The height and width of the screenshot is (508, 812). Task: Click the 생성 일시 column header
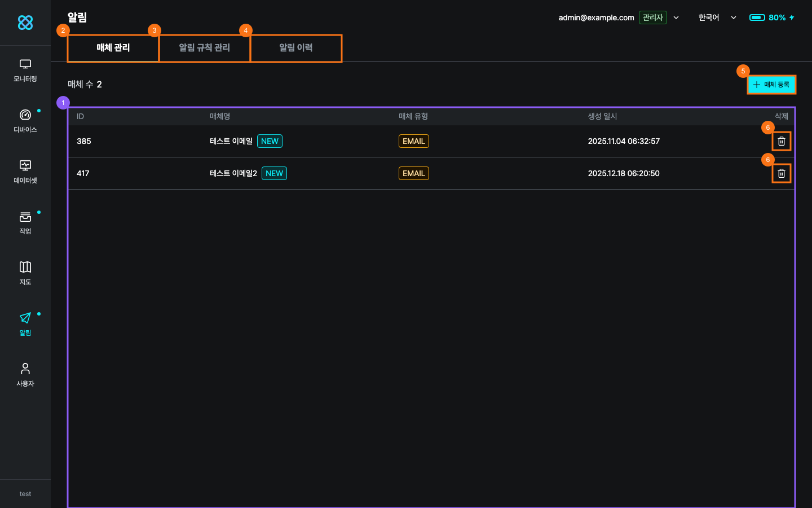tap(602, 116)
